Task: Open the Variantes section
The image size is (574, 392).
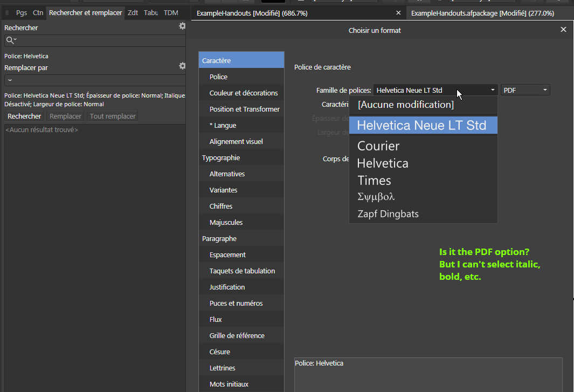Action: coord(241,190)
